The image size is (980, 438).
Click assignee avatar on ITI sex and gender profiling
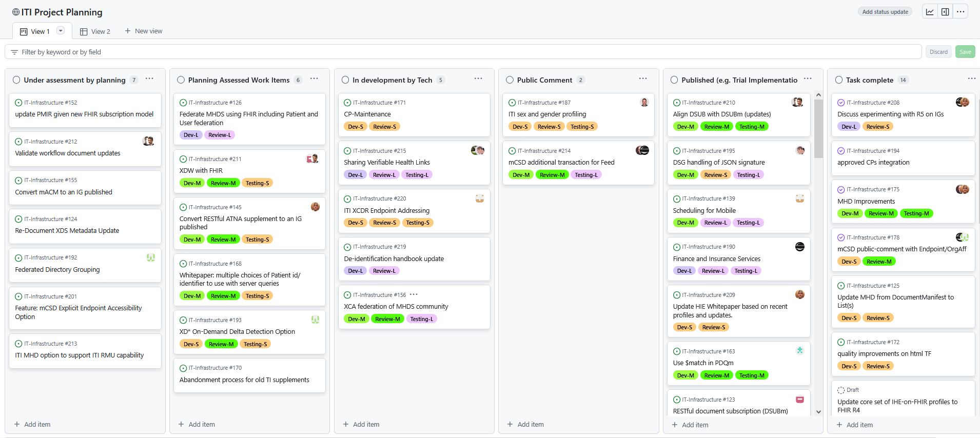pyautogui.click(x=644, y=102)
